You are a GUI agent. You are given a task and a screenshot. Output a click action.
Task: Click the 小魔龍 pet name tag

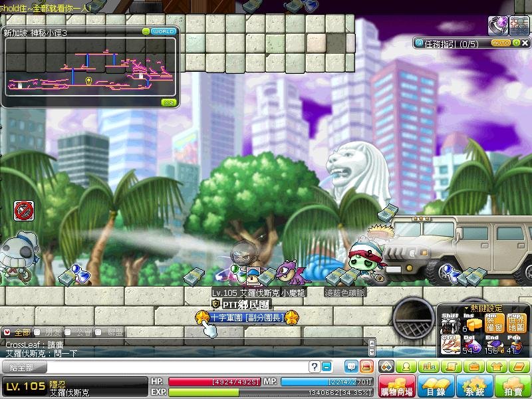tap(293, 293)
